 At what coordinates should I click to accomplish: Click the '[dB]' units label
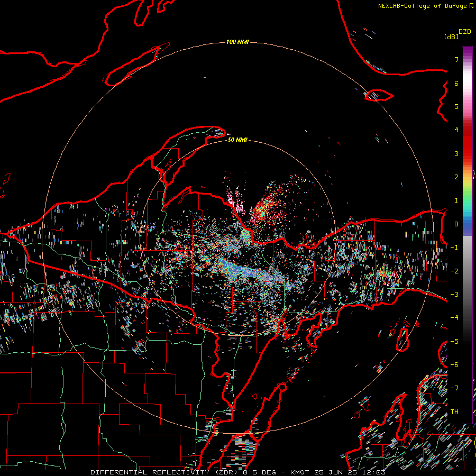451,36
